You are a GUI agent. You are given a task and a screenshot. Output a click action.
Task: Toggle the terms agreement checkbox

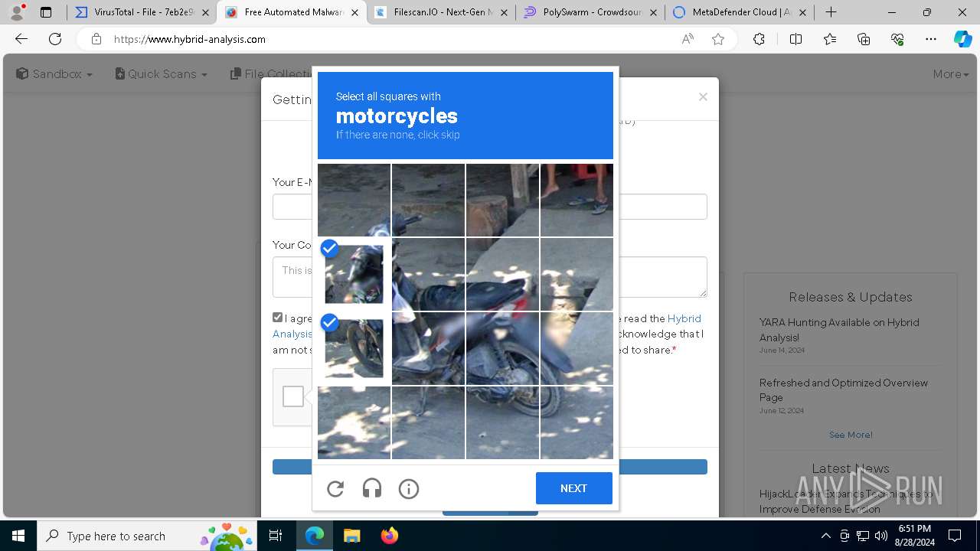278,318
